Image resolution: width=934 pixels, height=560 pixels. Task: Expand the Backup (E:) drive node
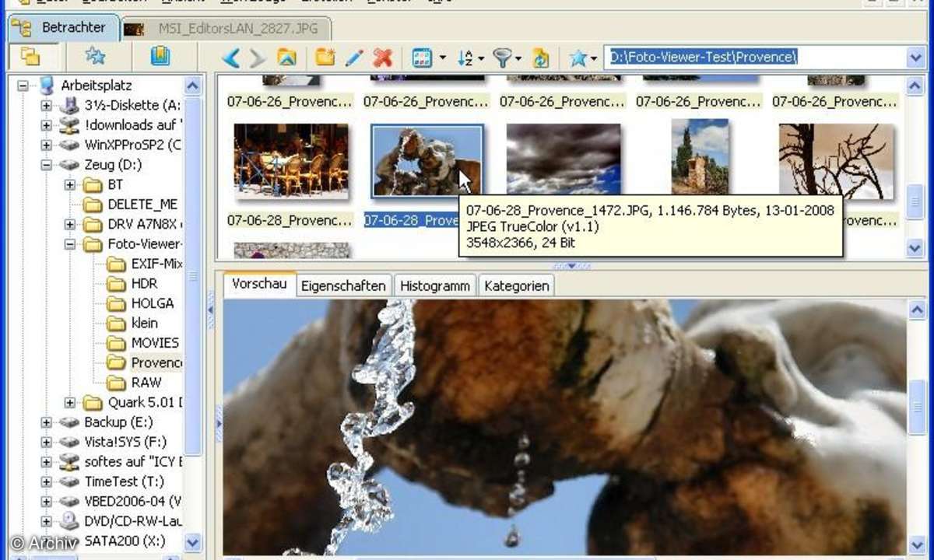click(x=47, y=422)
